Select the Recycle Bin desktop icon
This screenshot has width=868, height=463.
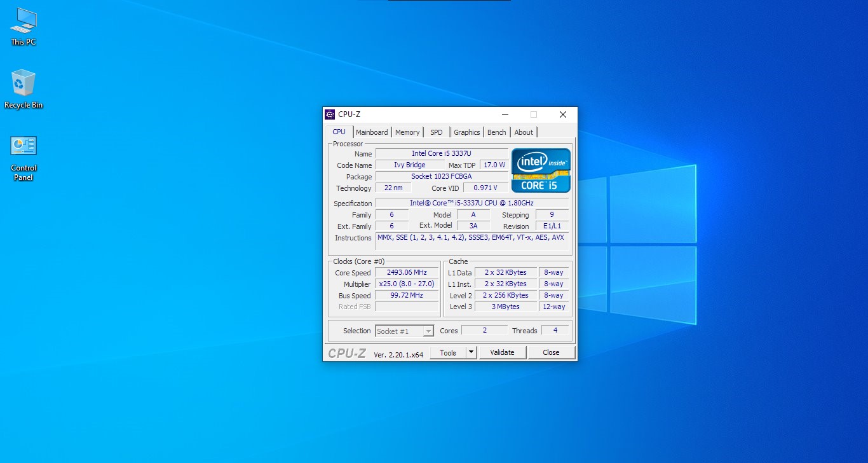click(24, 89)
